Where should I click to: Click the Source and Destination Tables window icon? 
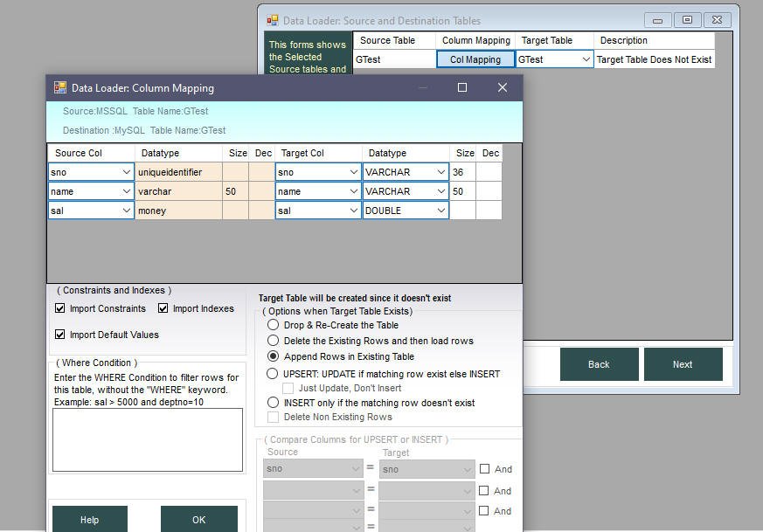click(x=273, y=20)
